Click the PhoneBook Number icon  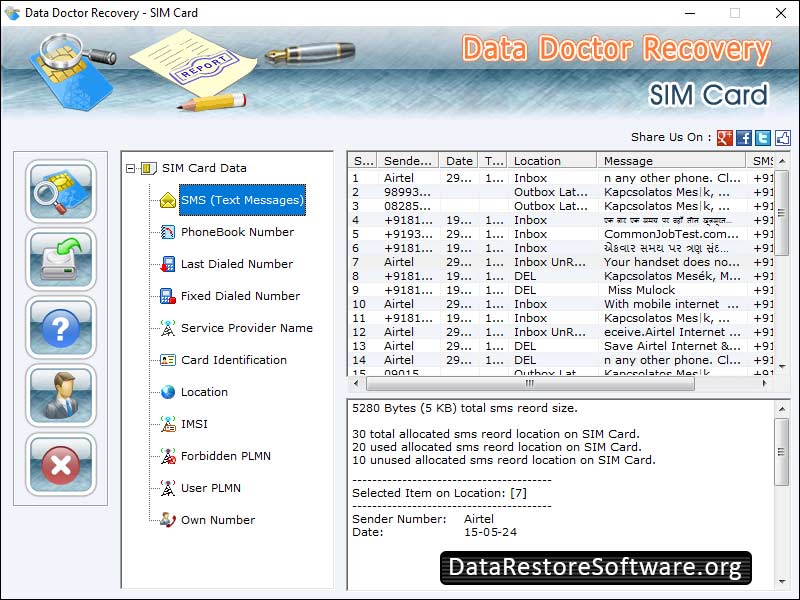coord(167,232)
